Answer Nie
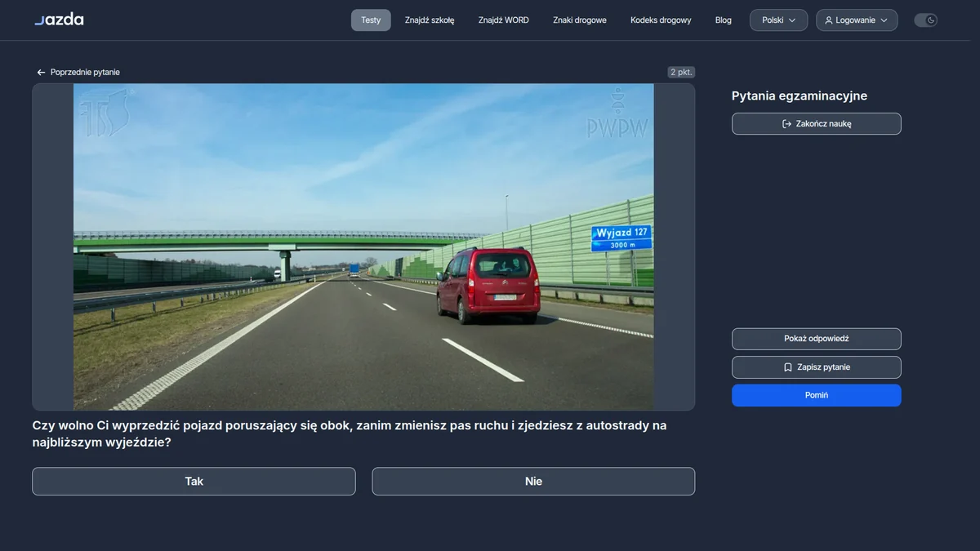This screenshot has width=980, height=551. (x=533, y=482)
